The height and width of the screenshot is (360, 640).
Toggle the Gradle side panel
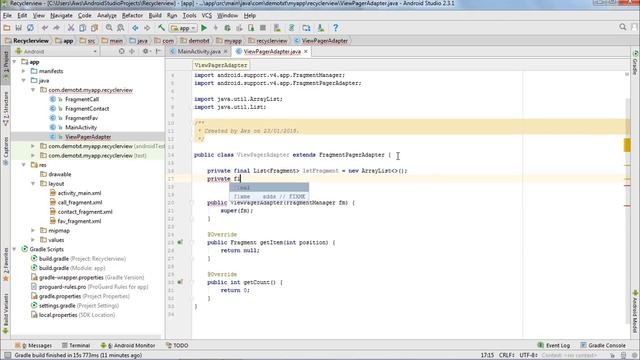pos(635,62)
